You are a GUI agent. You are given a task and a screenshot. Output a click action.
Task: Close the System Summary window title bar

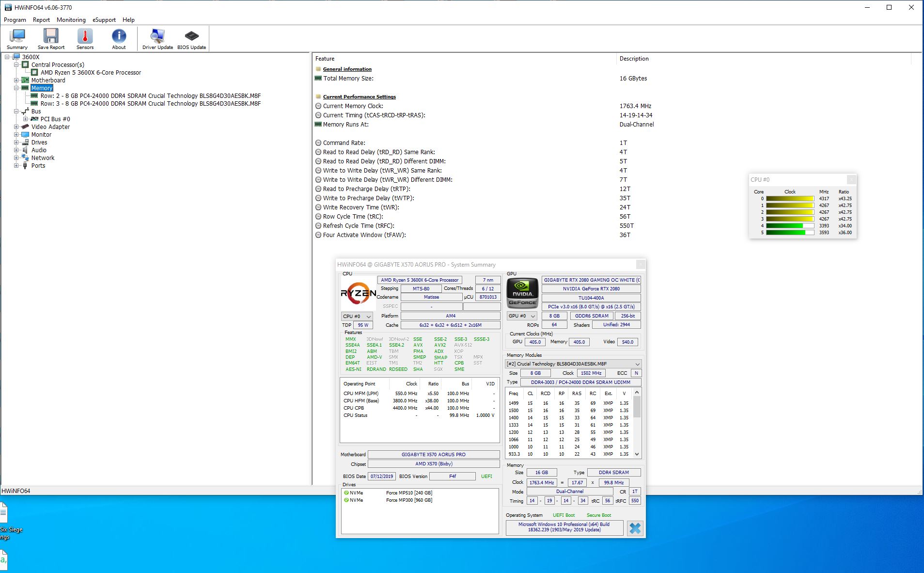point(641,264)
